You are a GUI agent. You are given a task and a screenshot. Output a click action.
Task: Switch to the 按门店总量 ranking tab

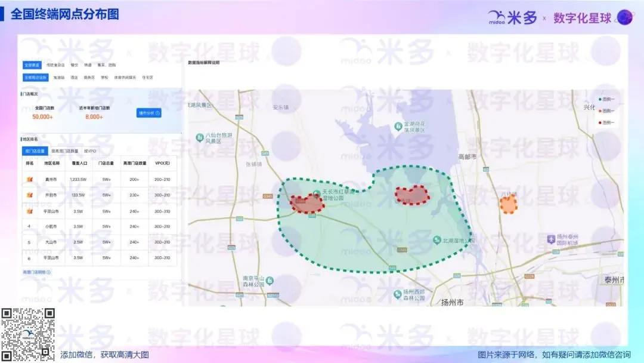pos(35,151)
